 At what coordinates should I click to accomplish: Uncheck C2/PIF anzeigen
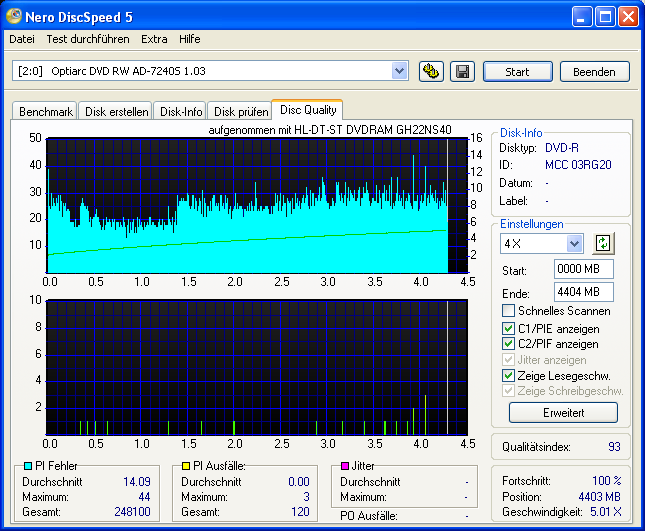pyautogui.click(x=508, y=343)
